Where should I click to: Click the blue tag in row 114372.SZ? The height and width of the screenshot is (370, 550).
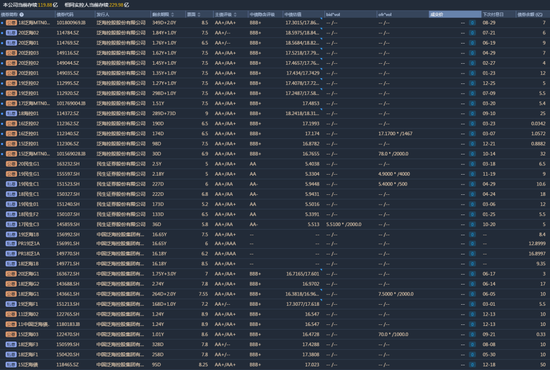coord(11,114)
